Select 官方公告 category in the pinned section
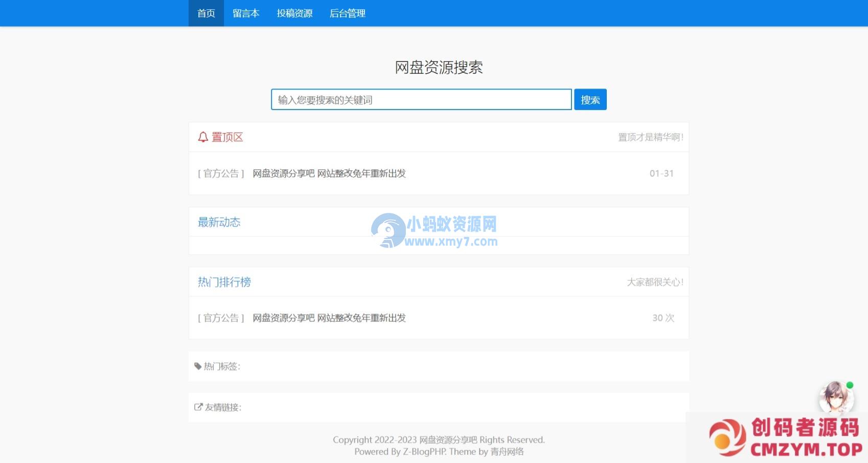868x463 pixels. (x=221, y=173)
